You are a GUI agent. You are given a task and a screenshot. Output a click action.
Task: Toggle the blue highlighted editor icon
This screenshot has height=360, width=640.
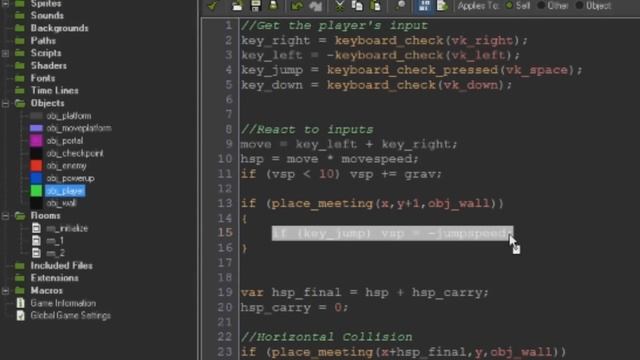click(424, 6)
